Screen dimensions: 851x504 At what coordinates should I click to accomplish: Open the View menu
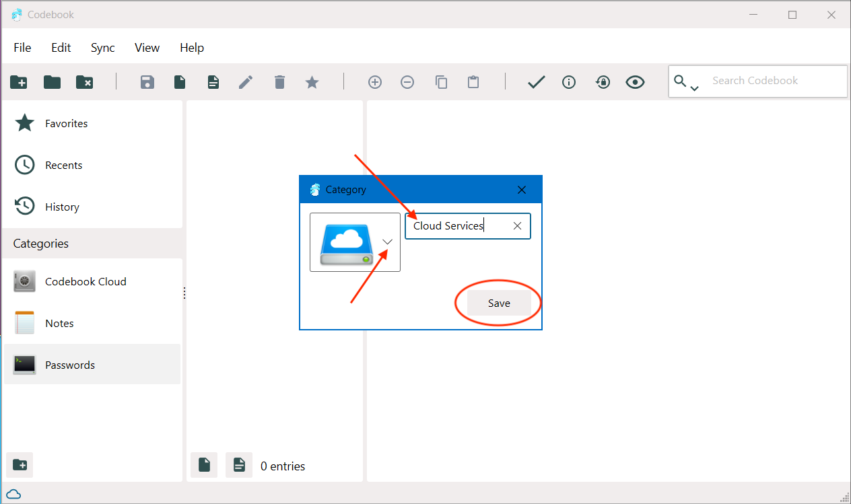[x=147, y=48]
